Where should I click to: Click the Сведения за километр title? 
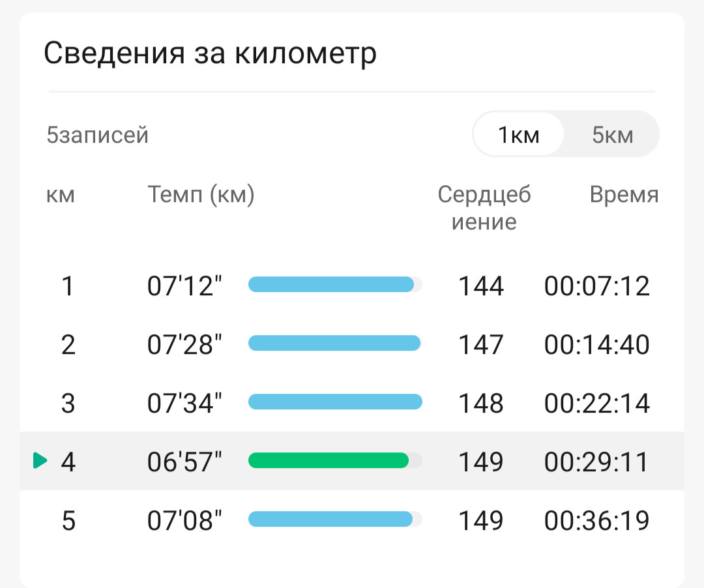point(210,53)
